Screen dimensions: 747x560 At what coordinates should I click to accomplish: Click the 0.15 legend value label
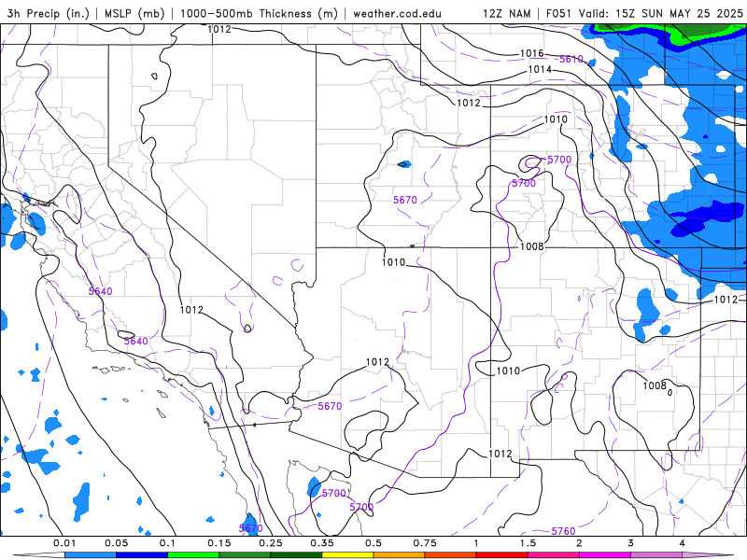pyautogui.click(x=219, y=543)
